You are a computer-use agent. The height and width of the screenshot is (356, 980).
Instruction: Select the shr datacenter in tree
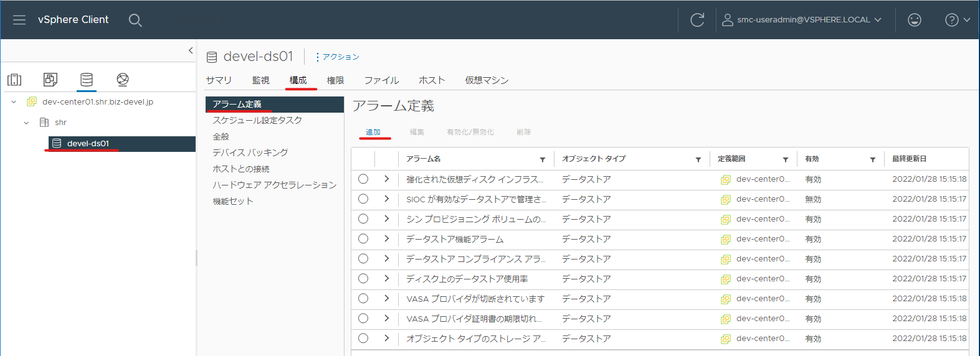tap(60, 123)
